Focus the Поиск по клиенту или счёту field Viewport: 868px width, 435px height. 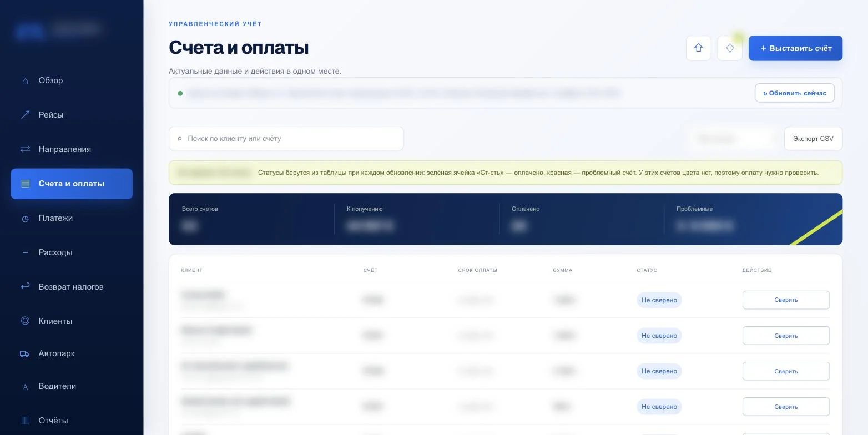point(286,139)
